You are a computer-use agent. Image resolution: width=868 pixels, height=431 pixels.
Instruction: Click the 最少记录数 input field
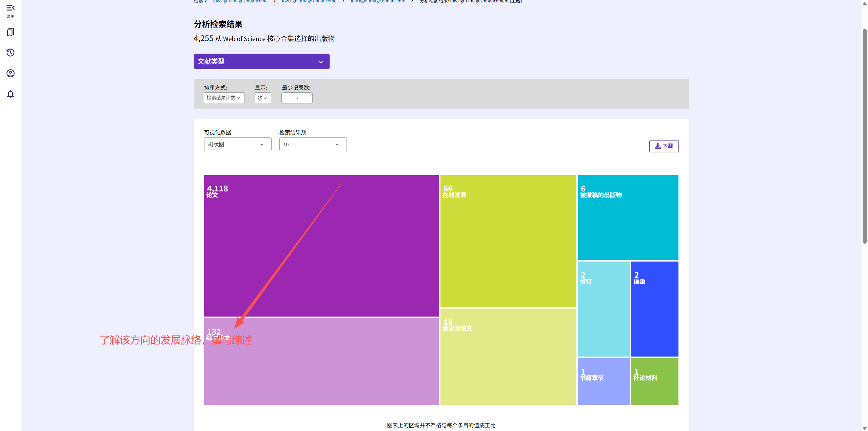[297, 98]
